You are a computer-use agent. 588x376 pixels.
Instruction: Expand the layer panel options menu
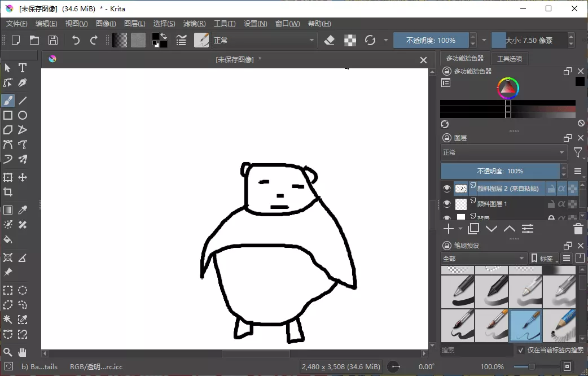[x=578, y=172]
